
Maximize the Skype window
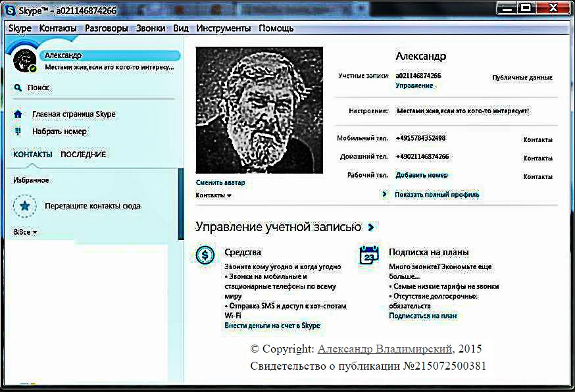526,8
